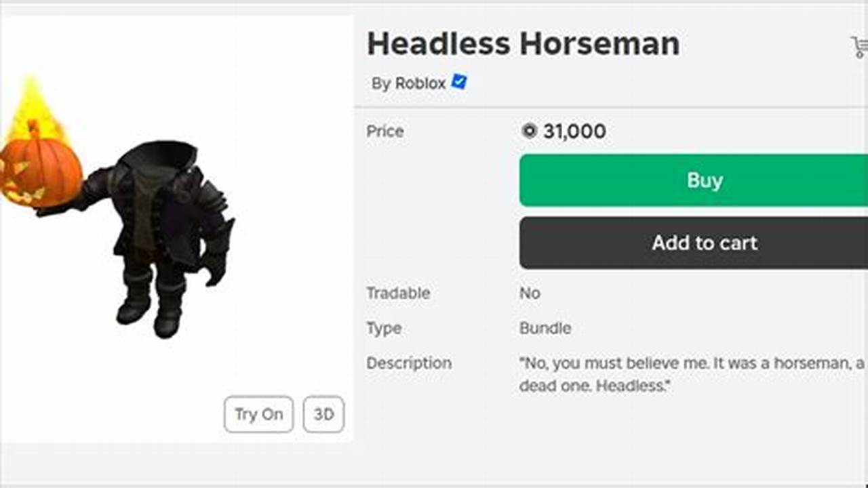Viewport: 868px width, 488px height.
Task: Click the blue verified badge next to Roblox
Action: tap(458, 83)
